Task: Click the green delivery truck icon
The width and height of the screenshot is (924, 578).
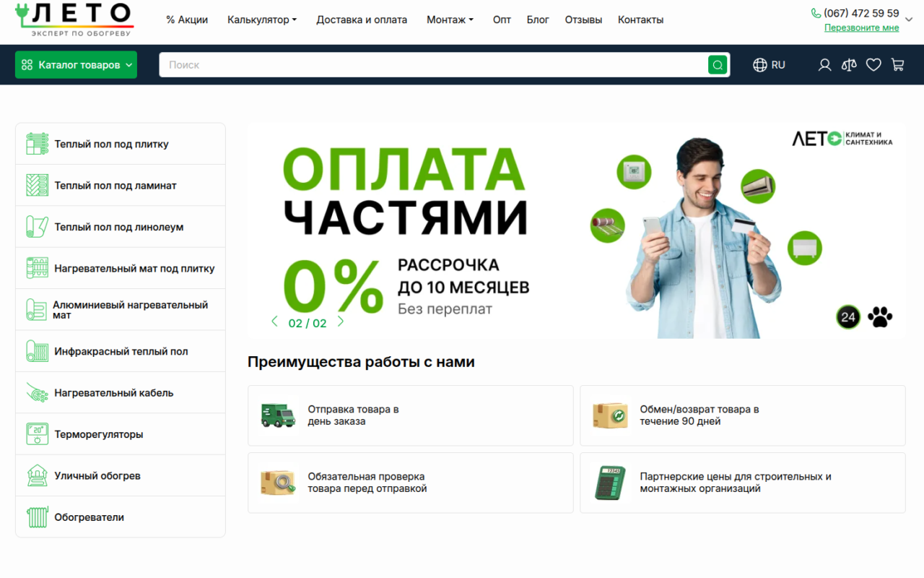Action: tap(278, 415)
